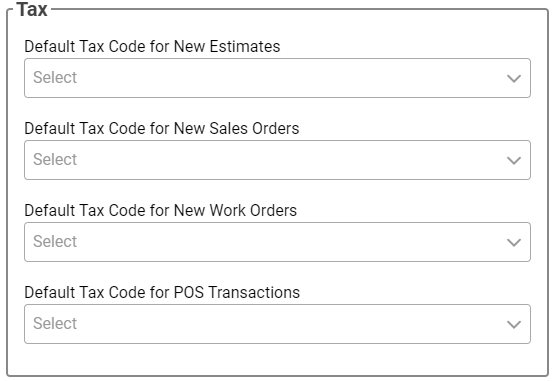This screenshot has height=381, width=554.
Task: Open Default Tax Code for New Estimates dropdown
Action: 277,78
